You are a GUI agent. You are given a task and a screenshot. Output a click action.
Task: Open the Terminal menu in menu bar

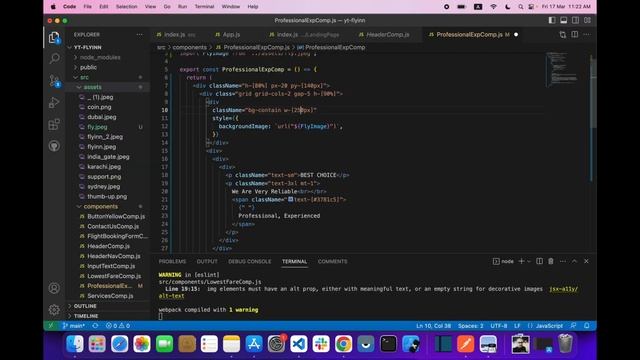pyautogui.click(x=204, y=7)
